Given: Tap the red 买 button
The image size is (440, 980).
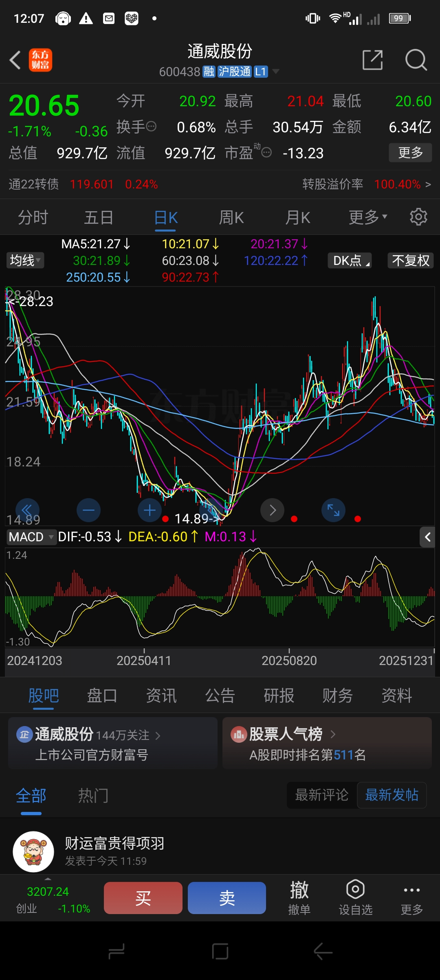Looking at the screenshot, I should (143, 898).
